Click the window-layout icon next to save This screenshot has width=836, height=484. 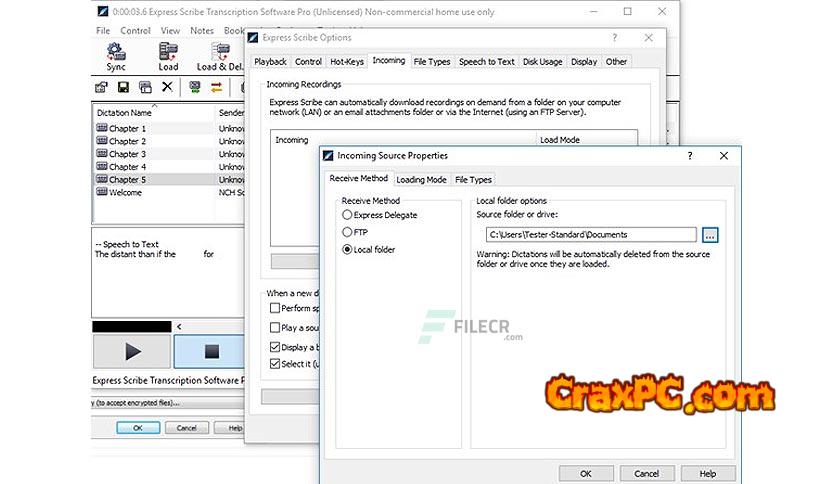point(145,87)
